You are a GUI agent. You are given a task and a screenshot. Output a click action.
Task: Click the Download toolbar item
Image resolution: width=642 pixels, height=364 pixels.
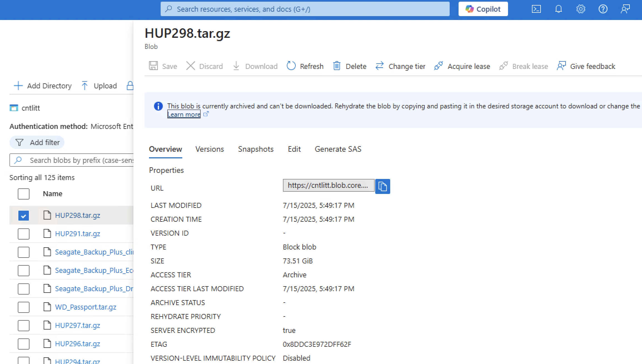tap(255, 66)
